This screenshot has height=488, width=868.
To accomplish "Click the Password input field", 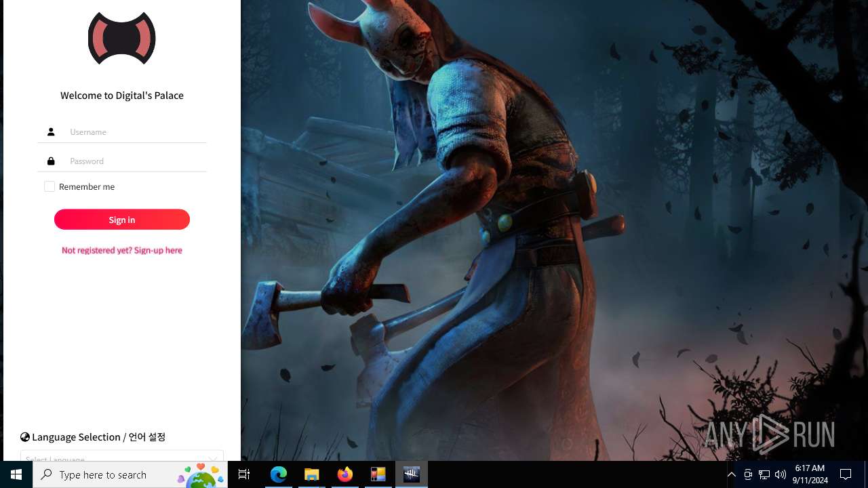I will click(x=122, y=161).
